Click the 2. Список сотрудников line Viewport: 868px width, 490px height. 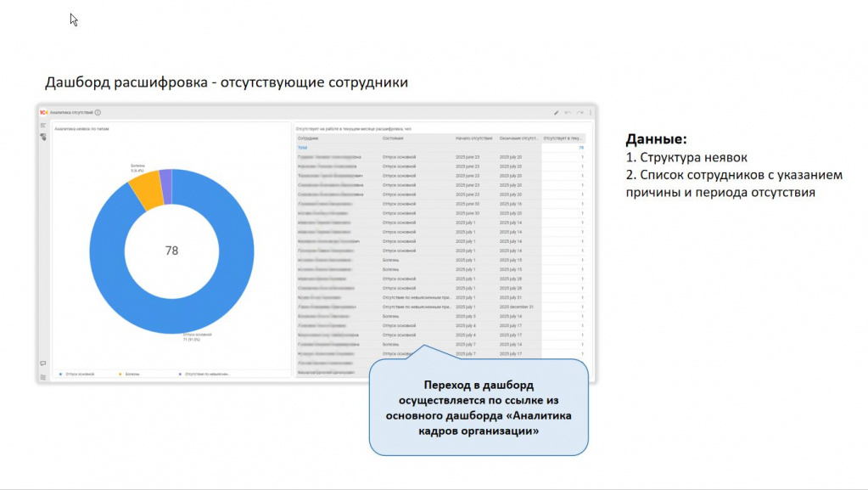tap(735, 183)
